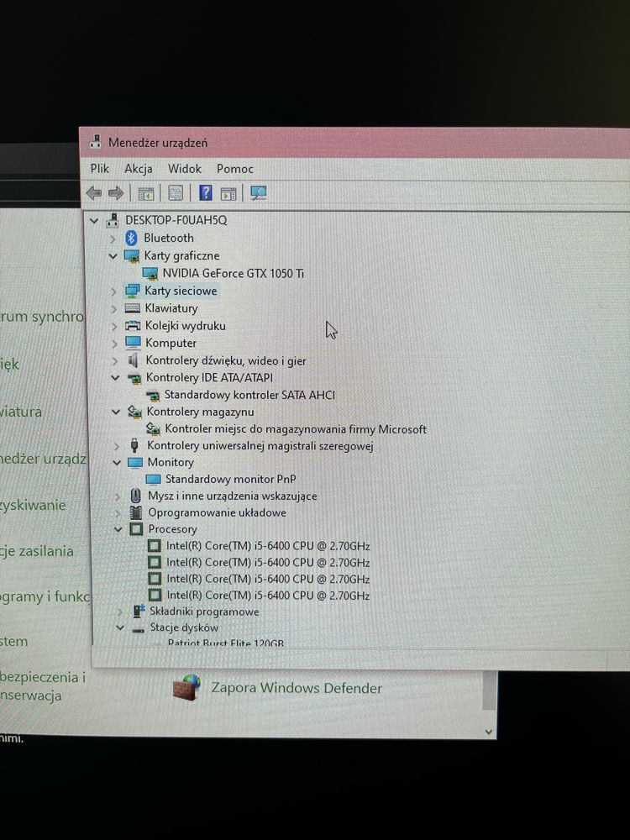
Task: Click the sound controllers speaker icon
Action: (x=133, y=360)
